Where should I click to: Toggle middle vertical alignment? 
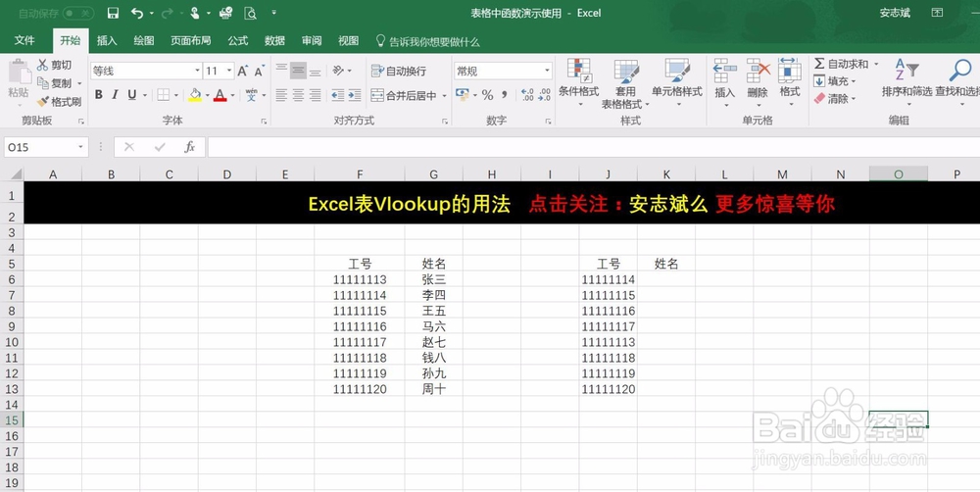298,72
